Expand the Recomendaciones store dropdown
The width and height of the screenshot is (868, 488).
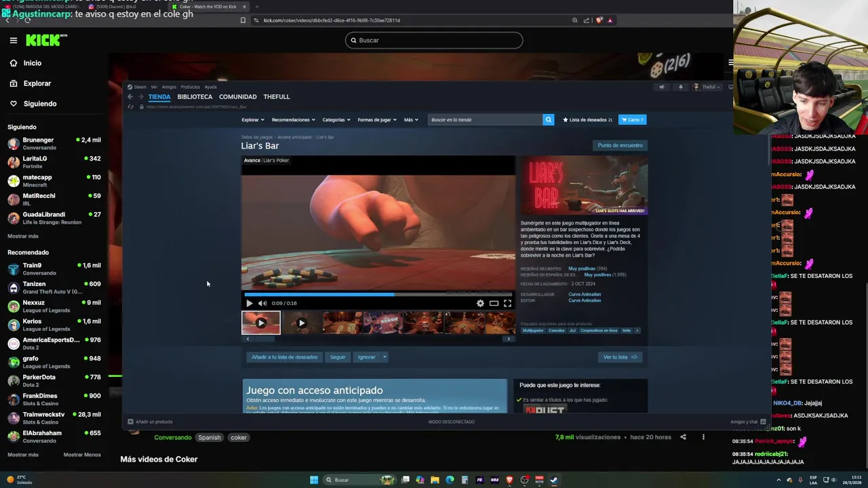[293, 120]
